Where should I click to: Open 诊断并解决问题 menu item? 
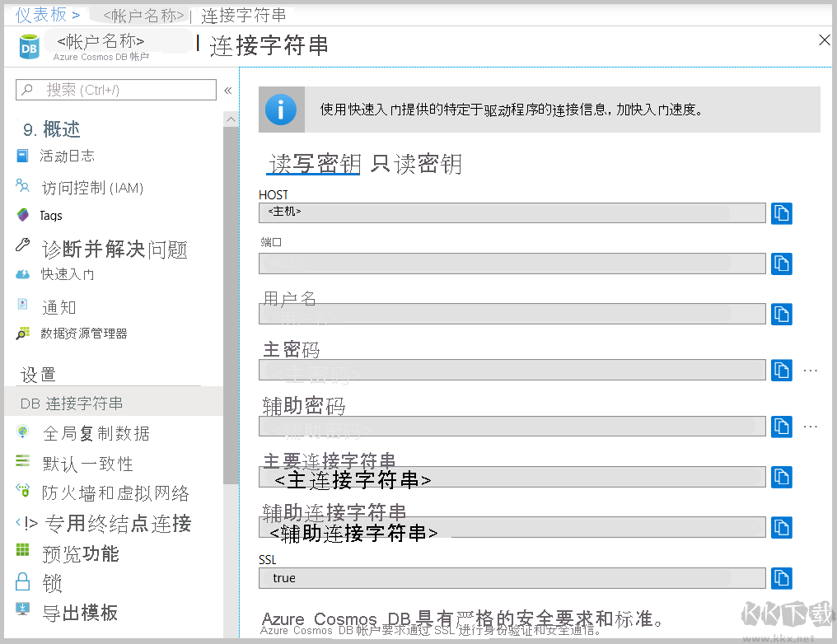coord(115,250)
